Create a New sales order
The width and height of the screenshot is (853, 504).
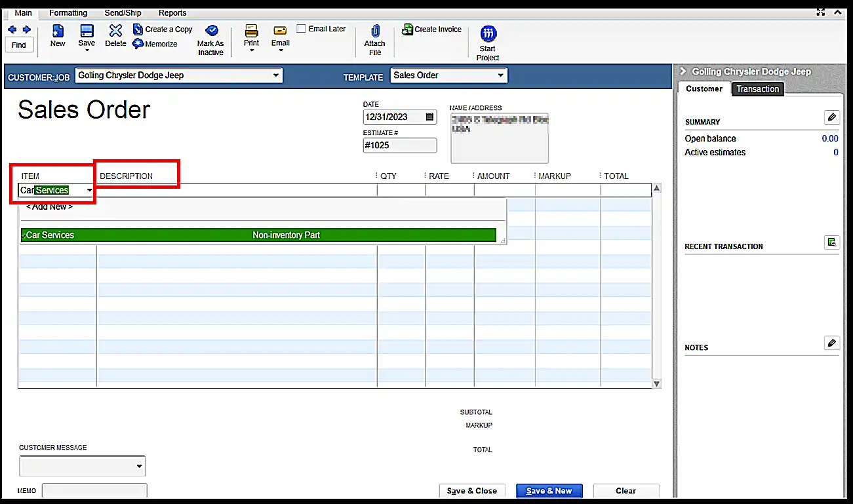coord(58,35)
